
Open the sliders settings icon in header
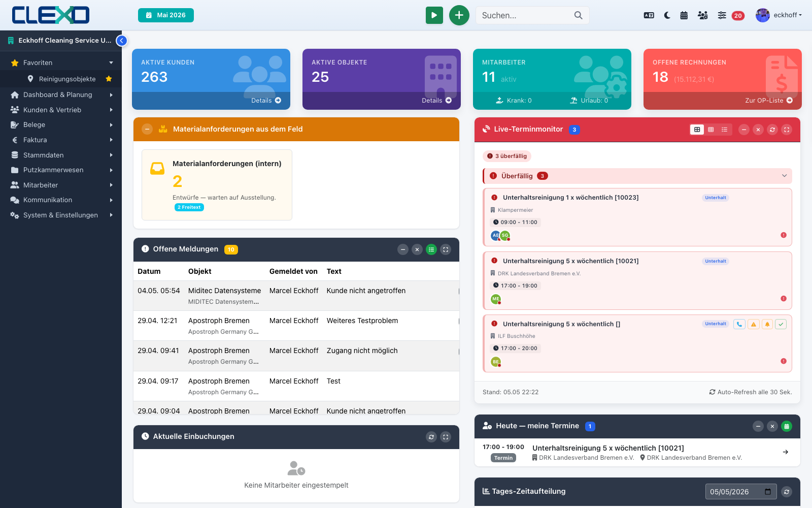(x=722, y=15)
